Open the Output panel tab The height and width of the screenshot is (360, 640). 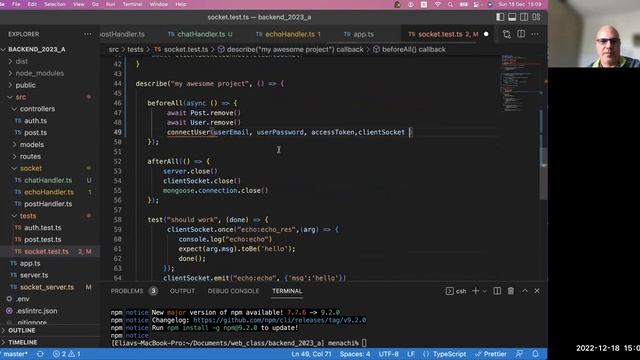(x=182, y=291)
